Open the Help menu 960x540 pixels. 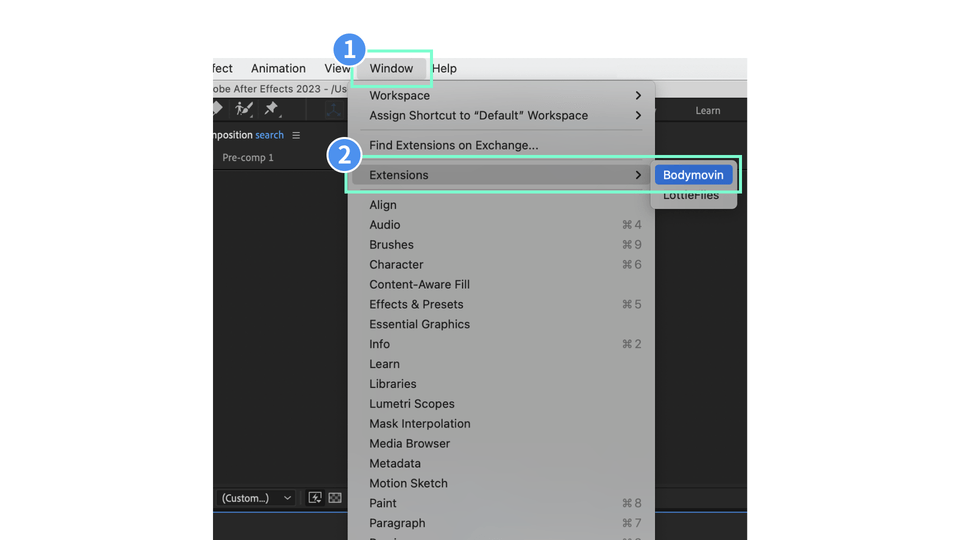[444, 69]
